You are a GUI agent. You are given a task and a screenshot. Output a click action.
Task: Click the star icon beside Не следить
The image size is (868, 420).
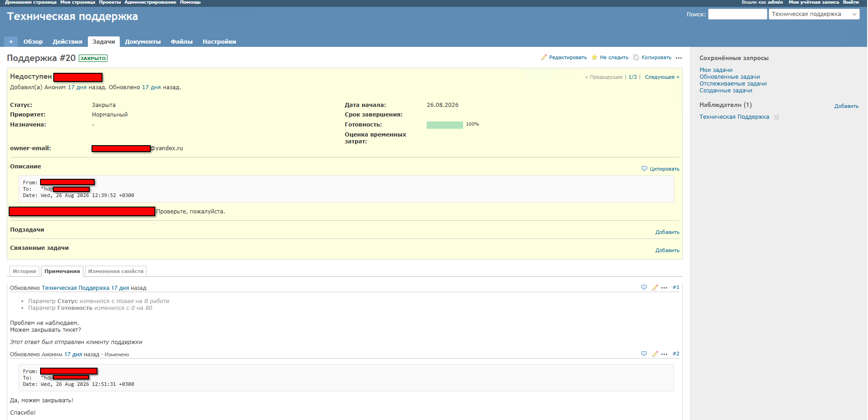click(x=594, y=57)
